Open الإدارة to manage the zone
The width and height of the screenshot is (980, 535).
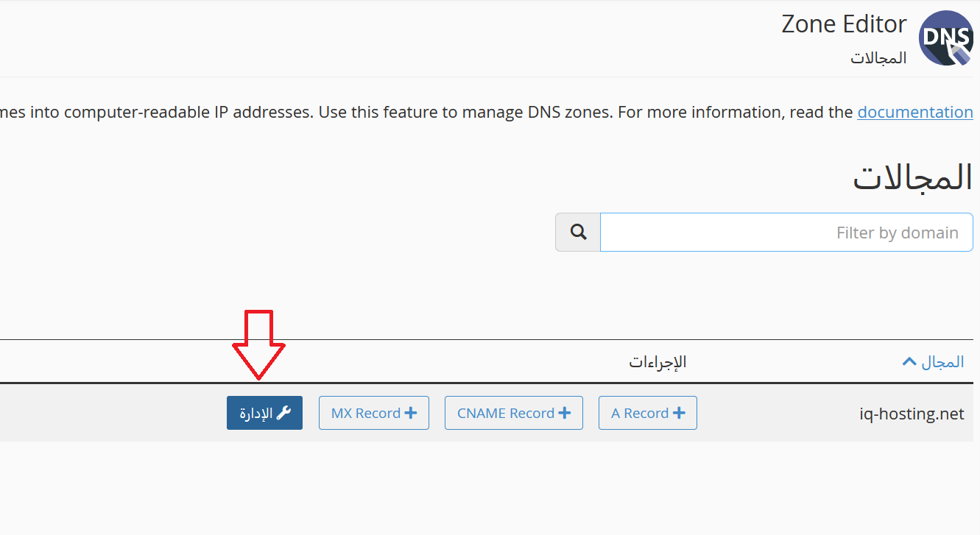pos(264,413)
